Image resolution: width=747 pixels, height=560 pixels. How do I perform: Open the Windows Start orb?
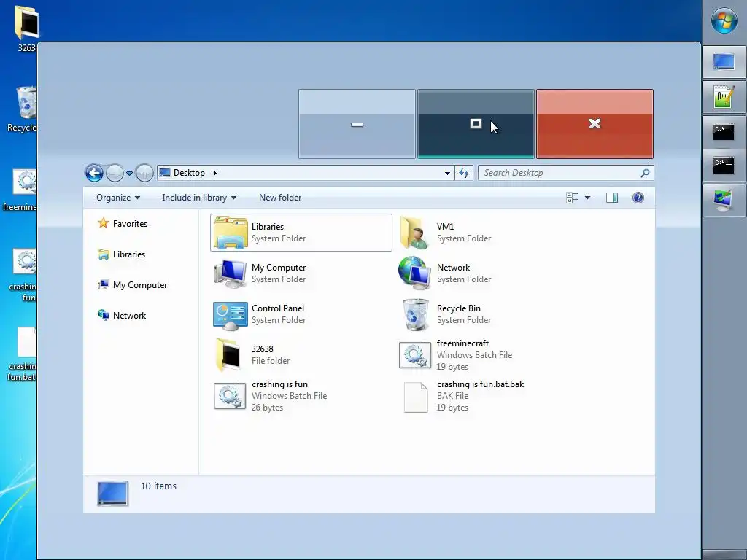coord(724,21)
